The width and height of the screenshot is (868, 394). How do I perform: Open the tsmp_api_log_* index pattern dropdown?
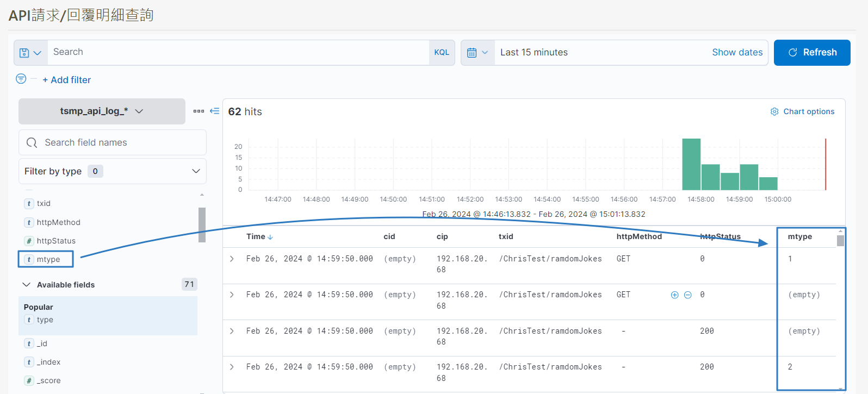pos(102,111)
